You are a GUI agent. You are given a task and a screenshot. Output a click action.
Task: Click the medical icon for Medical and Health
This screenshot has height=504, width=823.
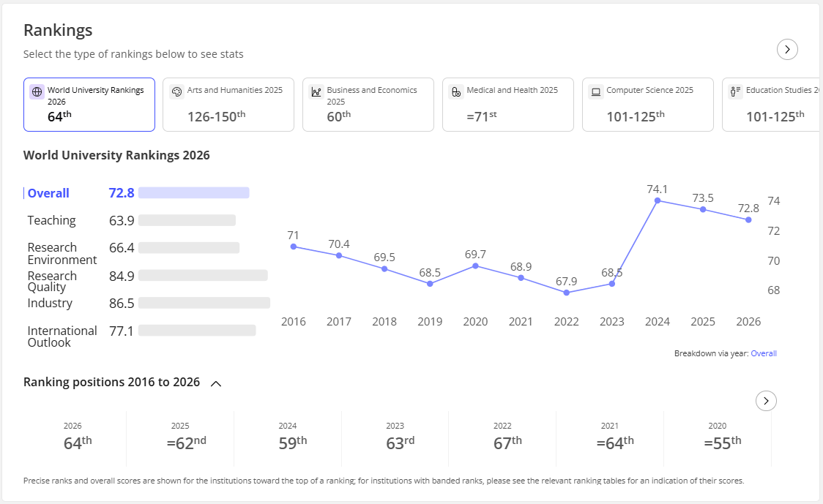pyautogui.click(x=456, y=91)
